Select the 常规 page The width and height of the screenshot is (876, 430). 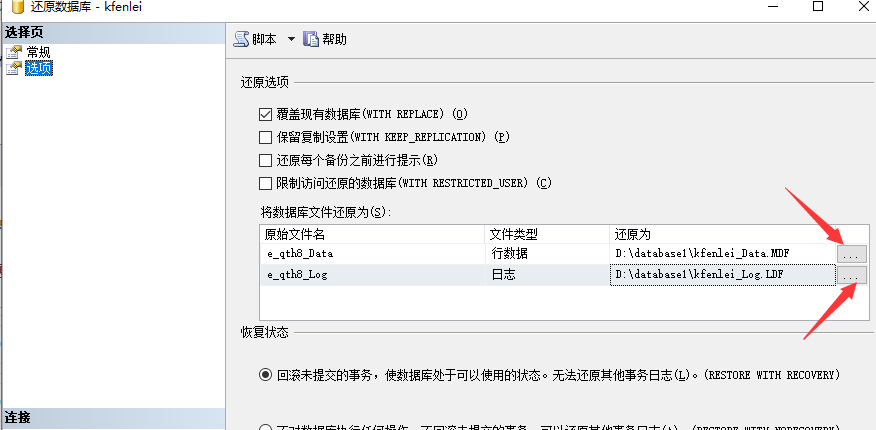coord(38,52)
